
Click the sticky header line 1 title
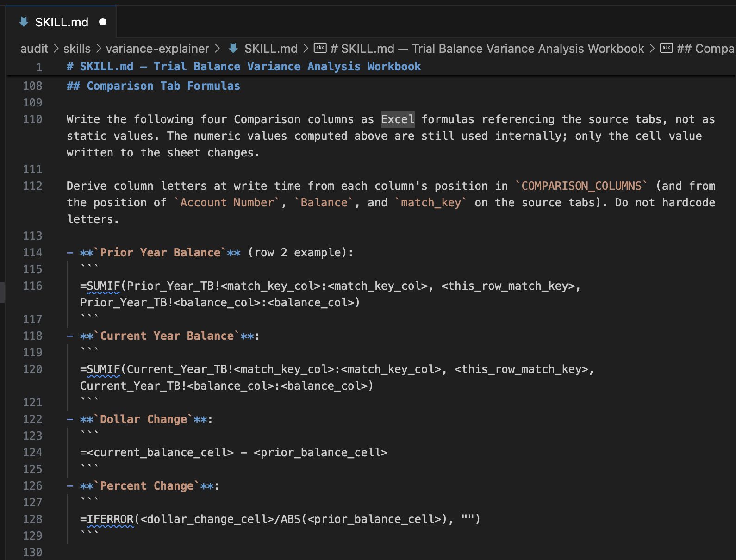click(243, 67)
